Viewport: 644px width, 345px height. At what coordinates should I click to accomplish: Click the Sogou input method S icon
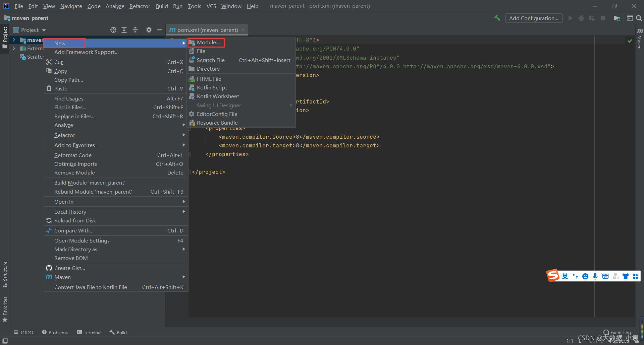pos(553,276)
